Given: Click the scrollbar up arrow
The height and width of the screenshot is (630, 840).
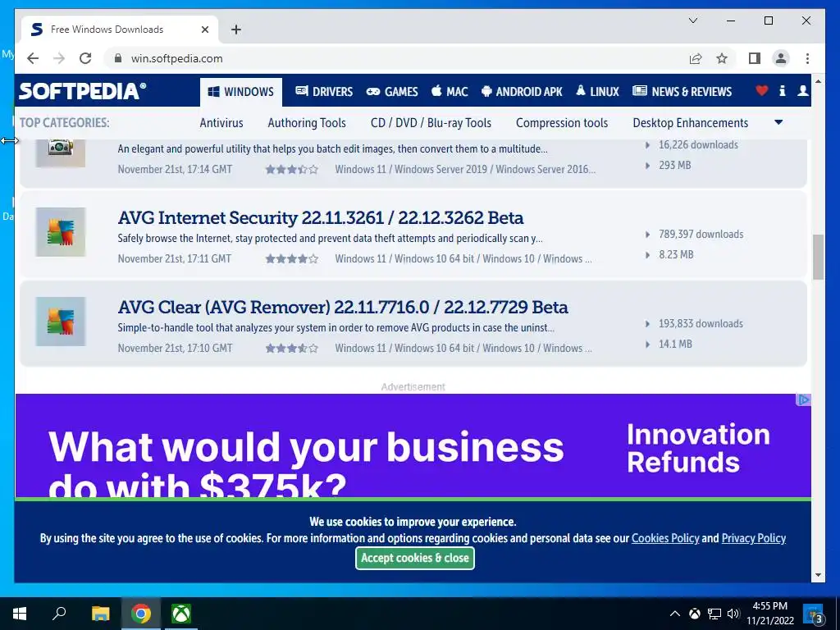Looking at the screenshot, I should point(818,81).
